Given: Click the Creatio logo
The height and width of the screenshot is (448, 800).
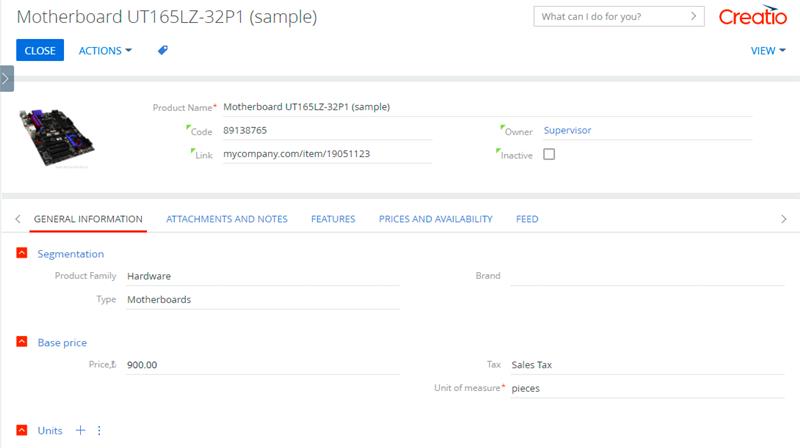Looking at the screenshot, I should (753, 16).
